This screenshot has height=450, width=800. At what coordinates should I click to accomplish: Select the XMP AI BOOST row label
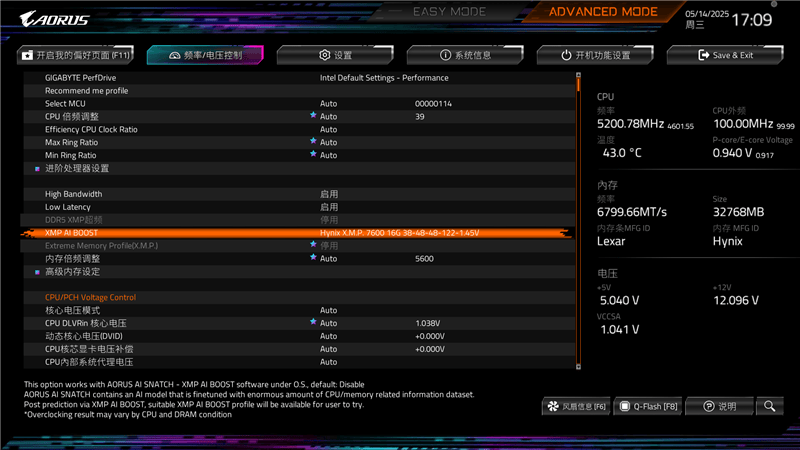tap(71, 233)
